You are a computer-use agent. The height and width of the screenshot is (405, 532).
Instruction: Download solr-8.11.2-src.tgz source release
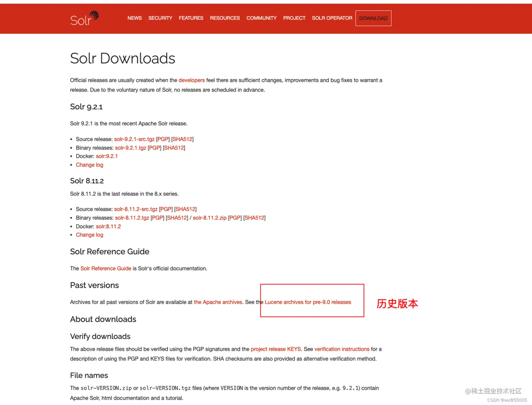pos(136,209)
